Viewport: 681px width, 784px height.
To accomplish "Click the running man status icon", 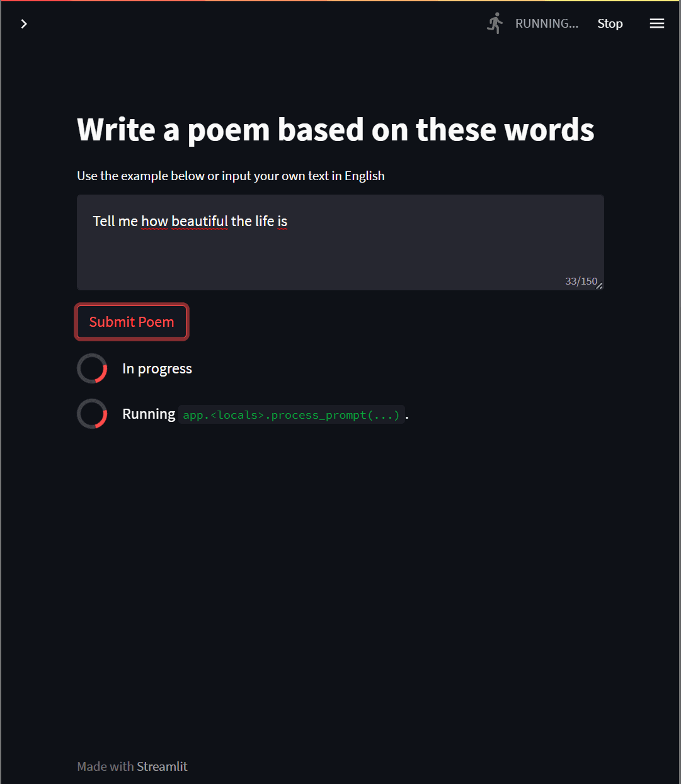I will (x=495, y=23).
